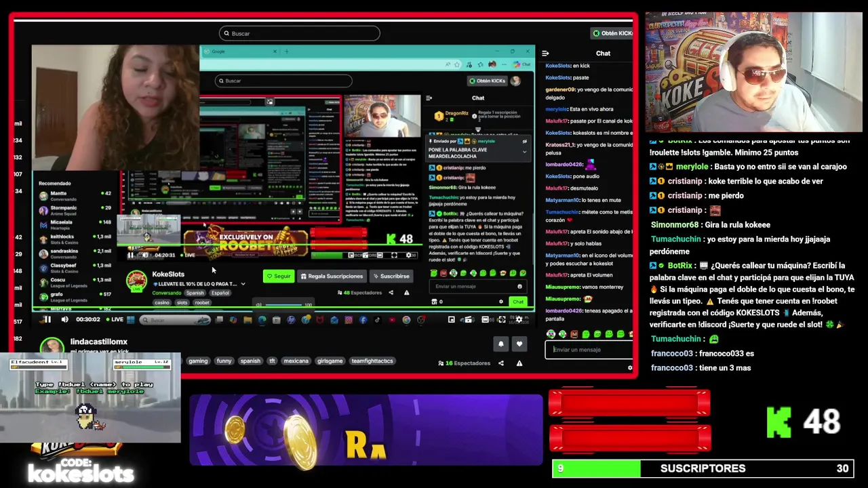Click inner Kick Buscar search field
The height and width of the screenshot is (488, 868).
coord(283,81)
